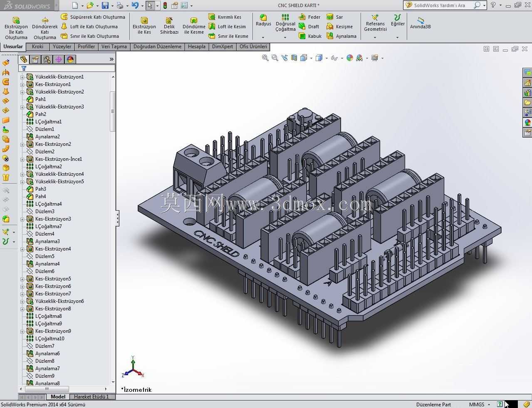Expand the Yükseklik-Ekstrüzyon3 node

click(22, 107)
